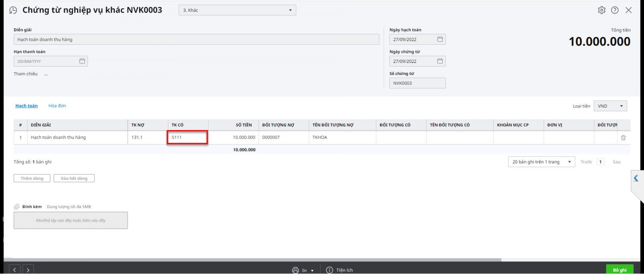Open the settings gear icon
The width and height of the screenshot is (644, 275).
pos(601,10)
